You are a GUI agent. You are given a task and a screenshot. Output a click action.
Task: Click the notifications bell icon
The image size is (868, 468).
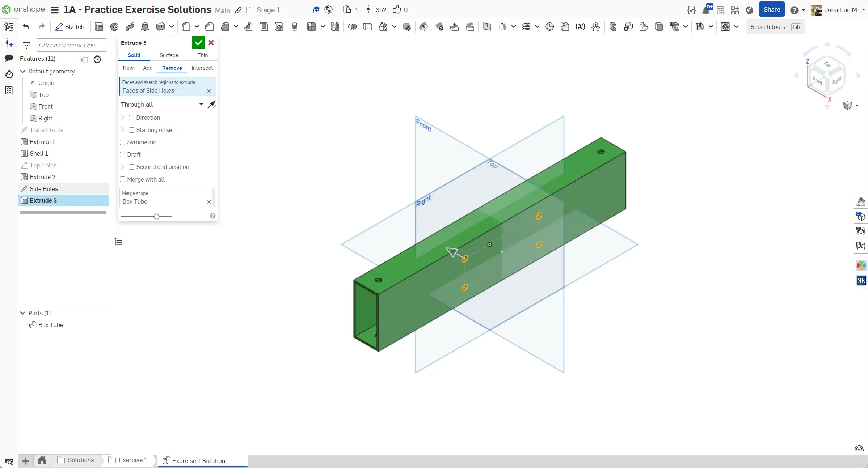tap(706, 10)
